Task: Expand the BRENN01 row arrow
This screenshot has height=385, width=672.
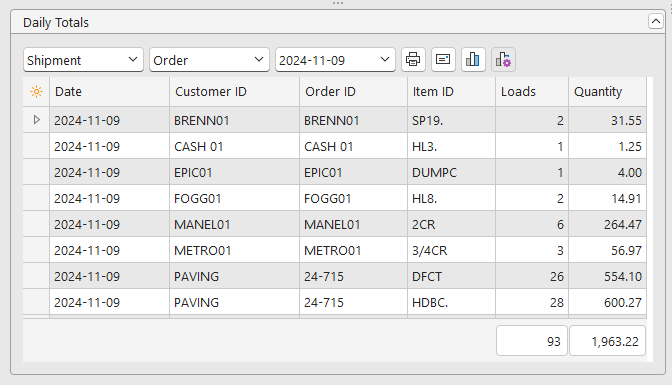Action: (x=36, y=120)
